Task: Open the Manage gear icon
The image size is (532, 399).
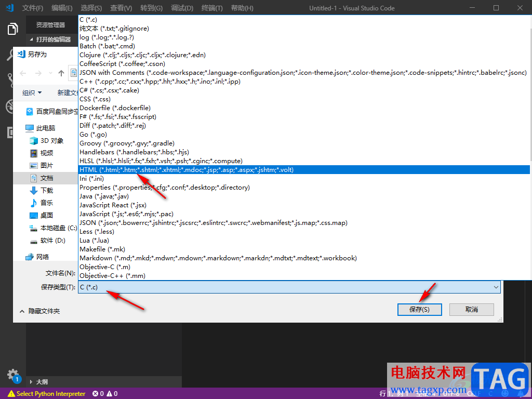Action: click(13, 375)
